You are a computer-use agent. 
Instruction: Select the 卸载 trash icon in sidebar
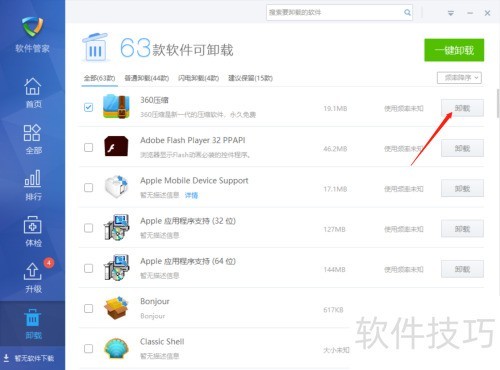pos(33,318)
